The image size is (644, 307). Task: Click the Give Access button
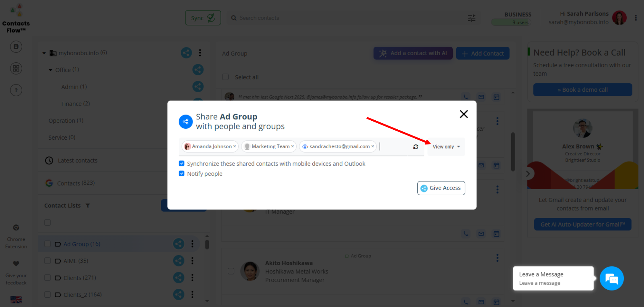[441, 188]
